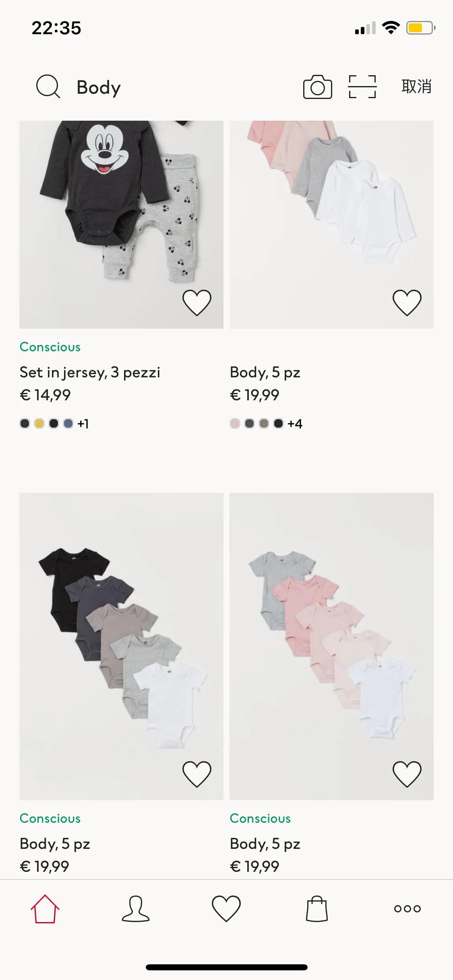Favorite the pink short-sleeve bodysuit pack

(x=407, y=774)
